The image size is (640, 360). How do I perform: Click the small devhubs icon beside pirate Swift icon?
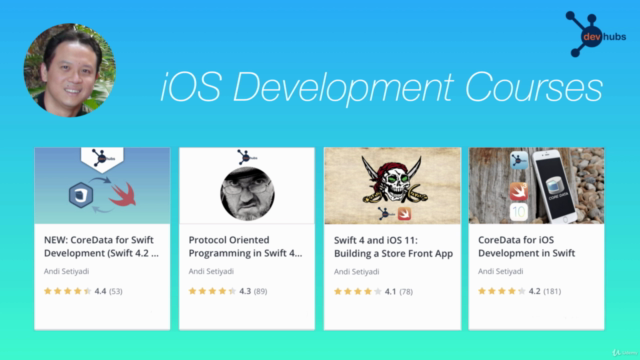tap(386, 213)
